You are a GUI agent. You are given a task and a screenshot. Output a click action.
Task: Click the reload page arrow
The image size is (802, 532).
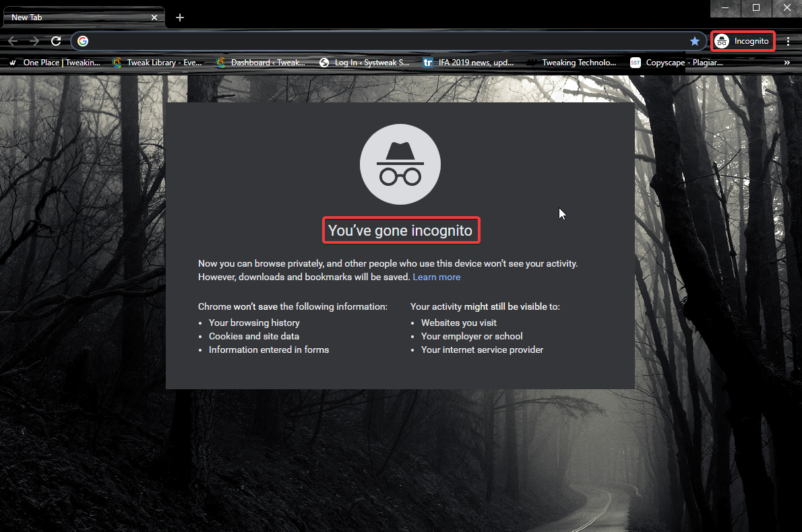click(56, 41)
